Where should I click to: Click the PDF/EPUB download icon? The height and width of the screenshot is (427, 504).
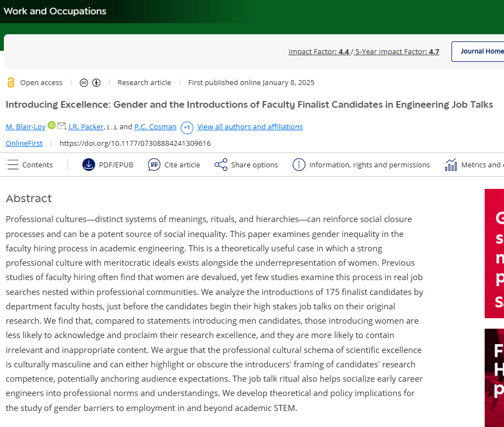[89, 165]
